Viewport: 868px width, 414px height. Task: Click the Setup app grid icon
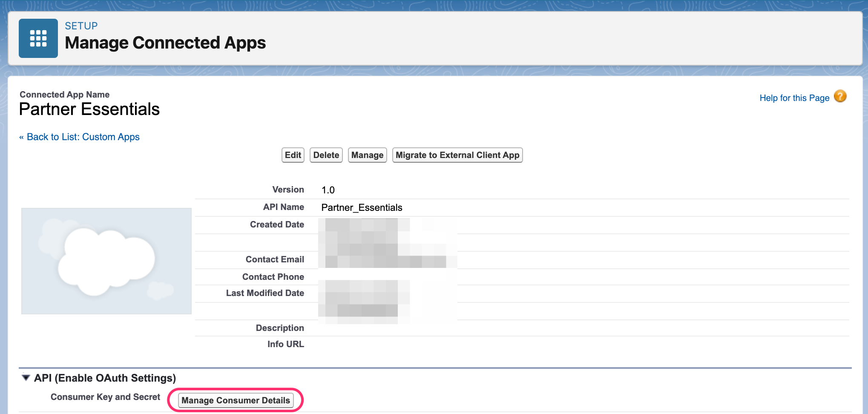click(38, 38)
